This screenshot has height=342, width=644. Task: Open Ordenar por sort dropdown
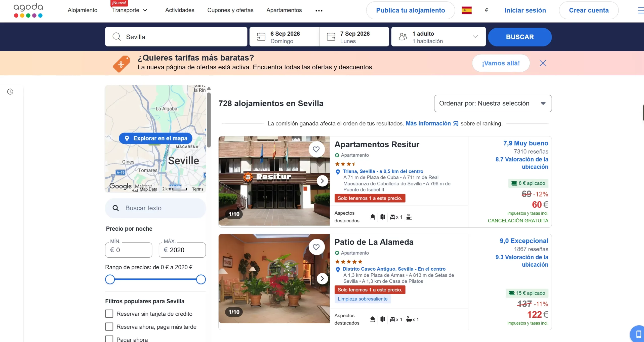click(493, 104)
